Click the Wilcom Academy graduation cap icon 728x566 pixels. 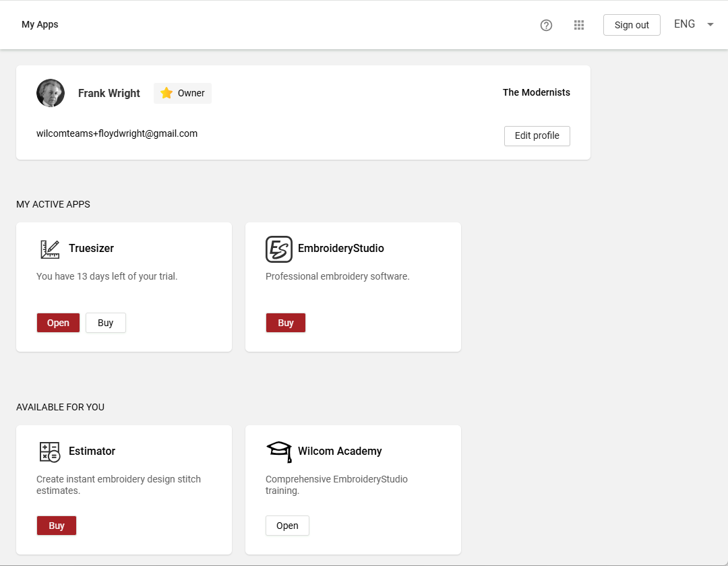280,452
